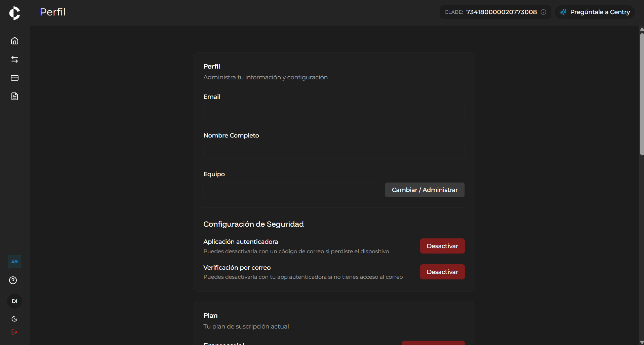Click the Configuración de Seguridad heading
This screenshot has height=345, width=644.
tap(253, 224)
